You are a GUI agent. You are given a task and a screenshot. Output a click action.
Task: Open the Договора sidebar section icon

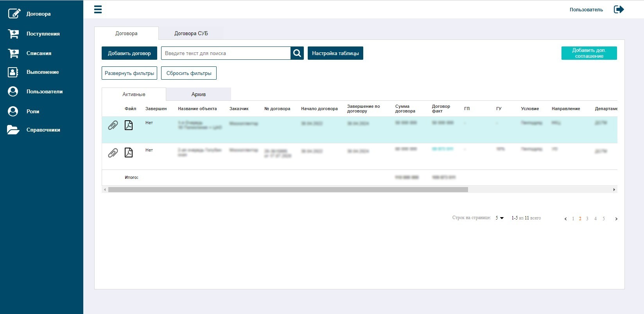click(x=14, y=13)
